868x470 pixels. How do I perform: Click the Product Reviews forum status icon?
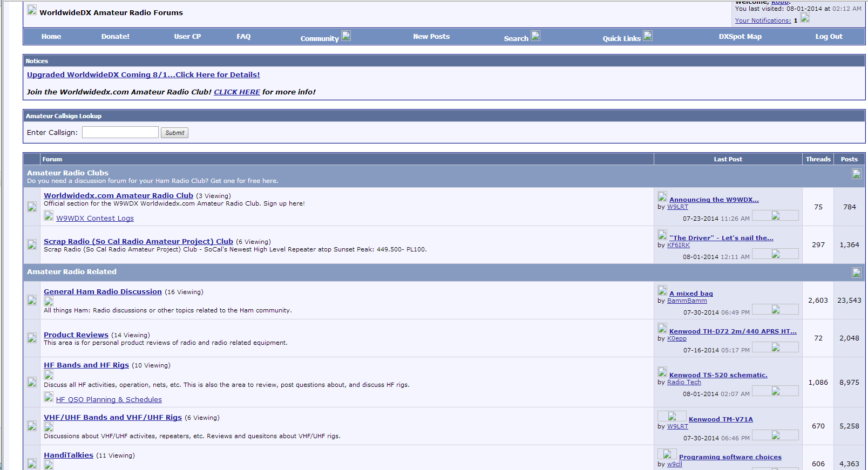[32, 338]
